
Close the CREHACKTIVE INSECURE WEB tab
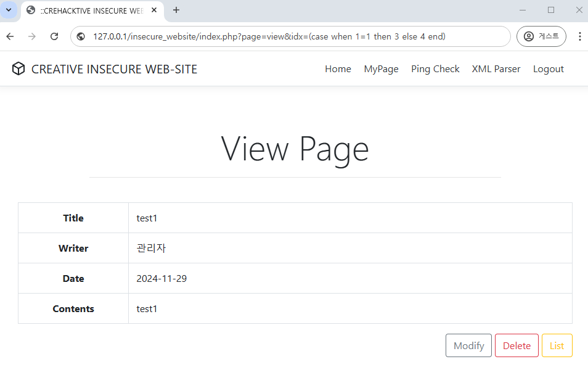pyautogui.click(x=153, y=10)
